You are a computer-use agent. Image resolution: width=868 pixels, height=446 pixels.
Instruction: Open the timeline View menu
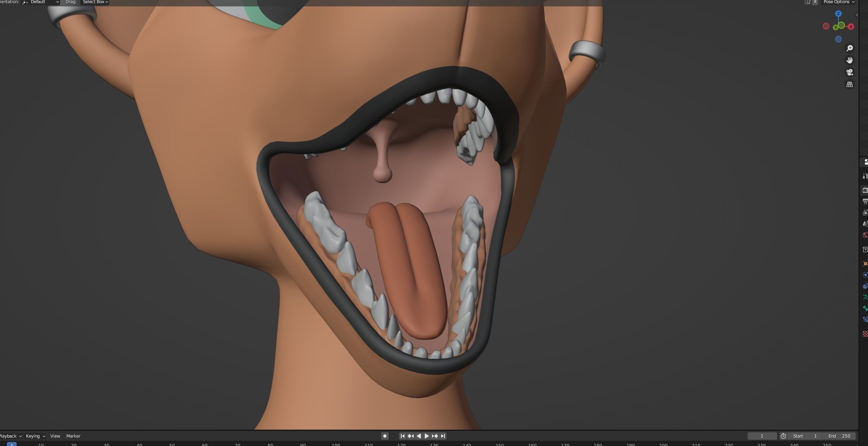(x=55, y=436)
